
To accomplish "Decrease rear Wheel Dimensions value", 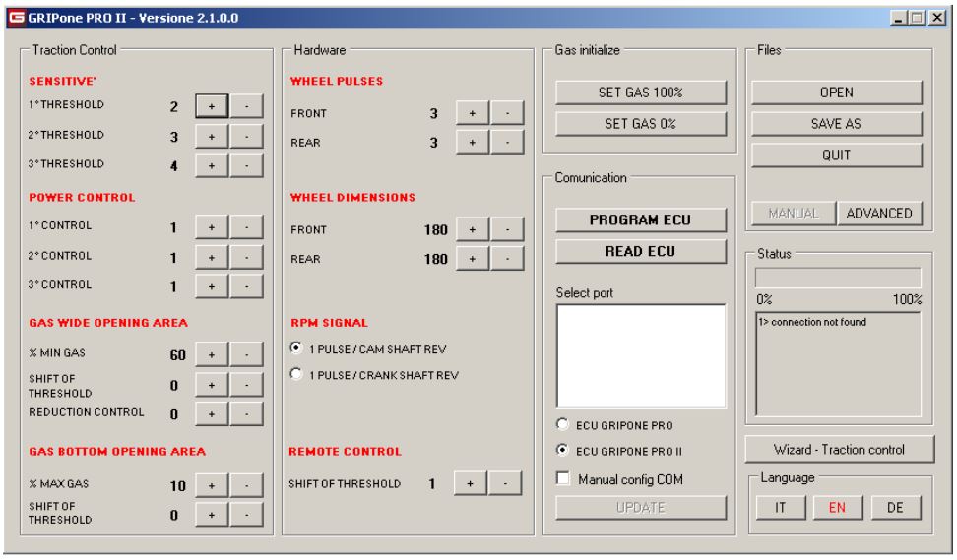I will [x=506, y=258].
